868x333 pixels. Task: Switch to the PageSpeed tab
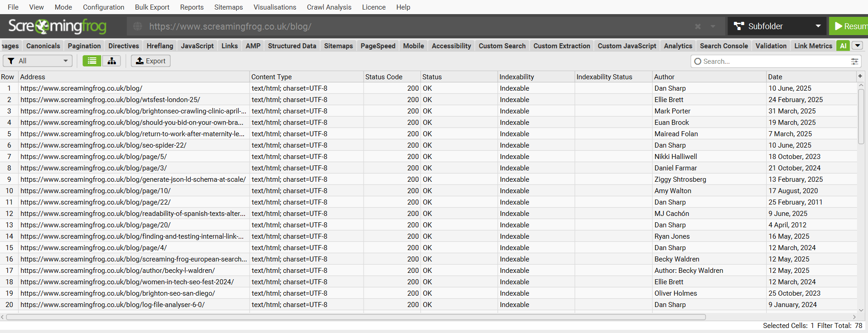[x=378, y=46]
